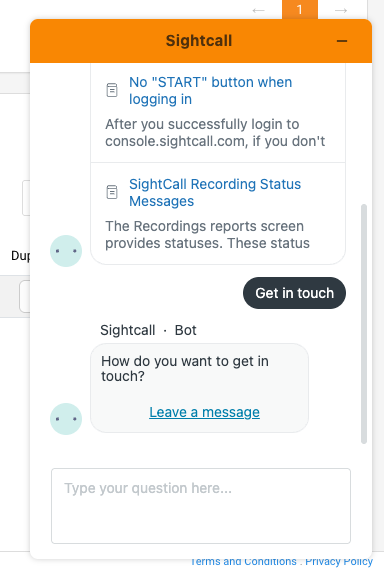Image resolution: width=384 pixels, height=569 pixels.
Task: Focus the 'Type your question here...' field
Action: [x=201, y=506]
